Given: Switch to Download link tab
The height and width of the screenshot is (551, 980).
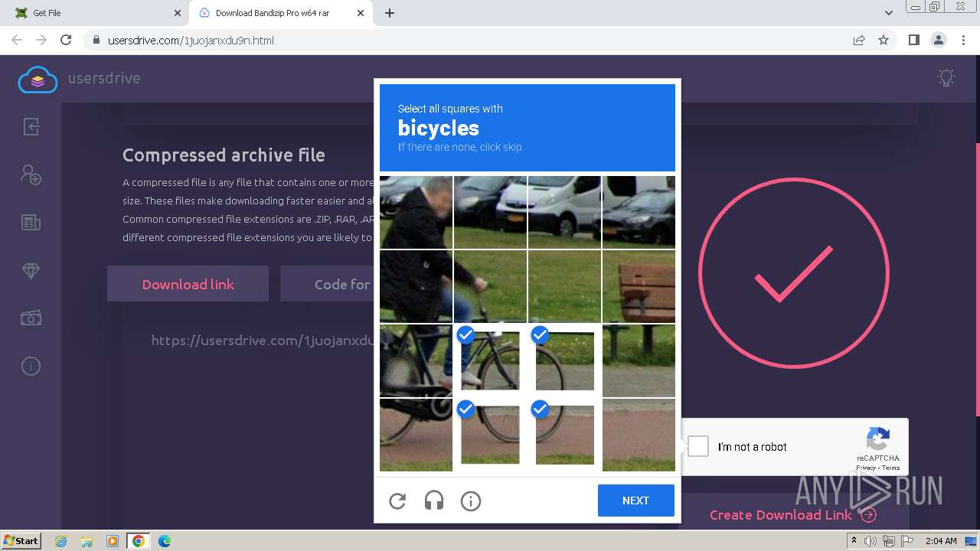Looking at the screenshot, I should 188,284.
